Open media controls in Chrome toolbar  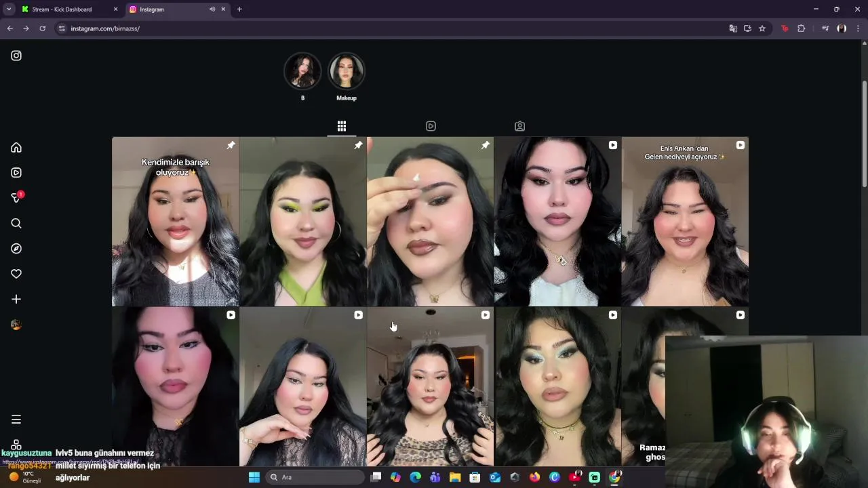pos(825,28)
